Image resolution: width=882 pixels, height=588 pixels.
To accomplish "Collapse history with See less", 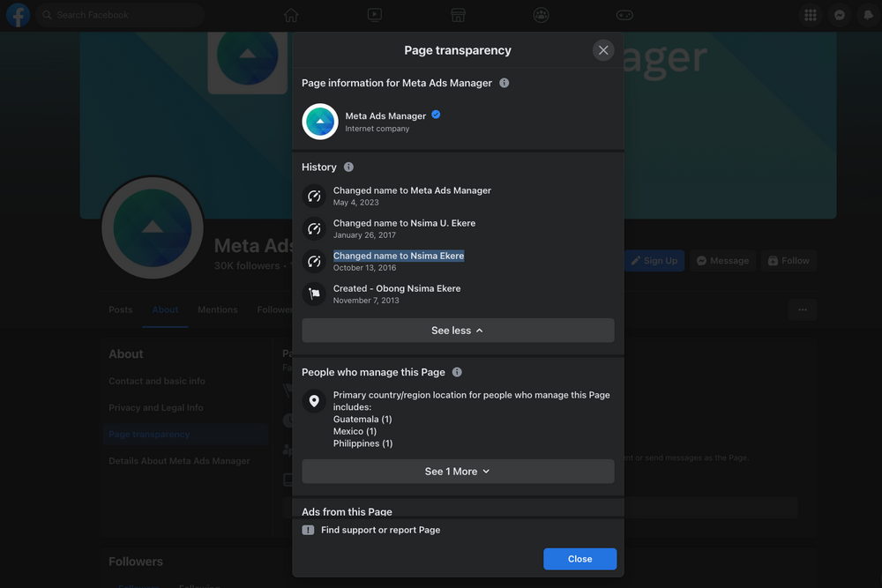I will pos(458,331).
